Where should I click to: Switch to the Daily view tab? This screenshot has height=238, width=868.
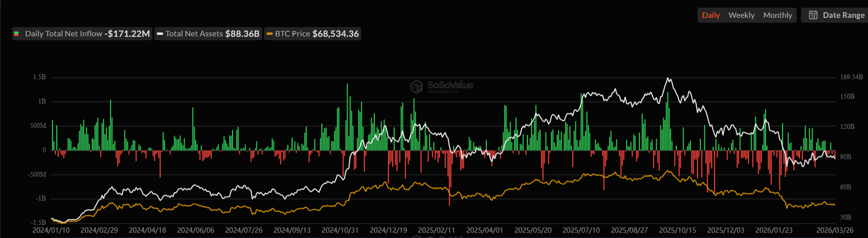tap(711, 15)
